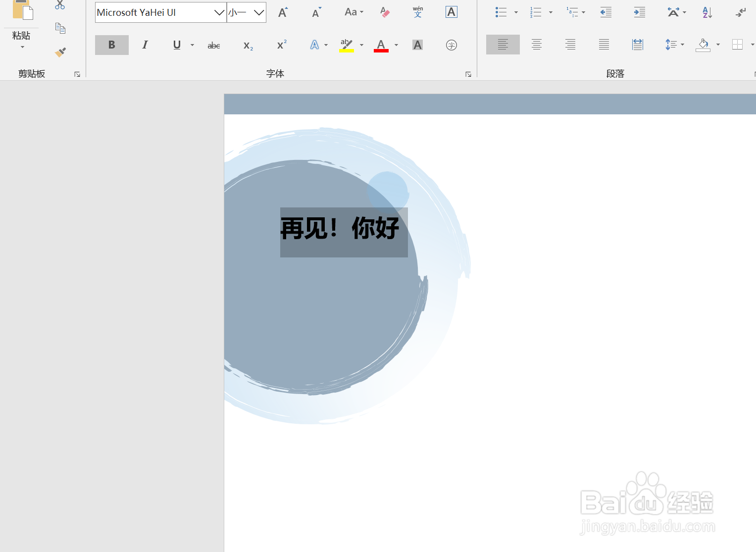Align text left
Image resolution: width=756 pixels, height=552 pixels.
503,45
